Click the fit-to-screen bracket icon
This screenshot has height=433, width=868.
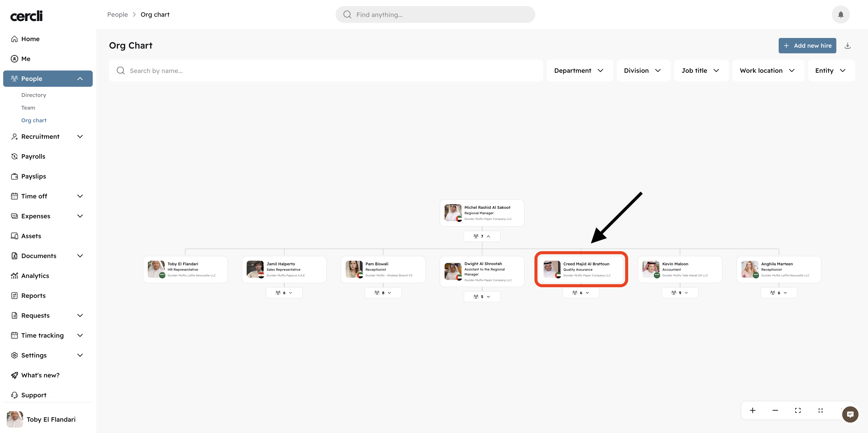[x=798, y=410]
